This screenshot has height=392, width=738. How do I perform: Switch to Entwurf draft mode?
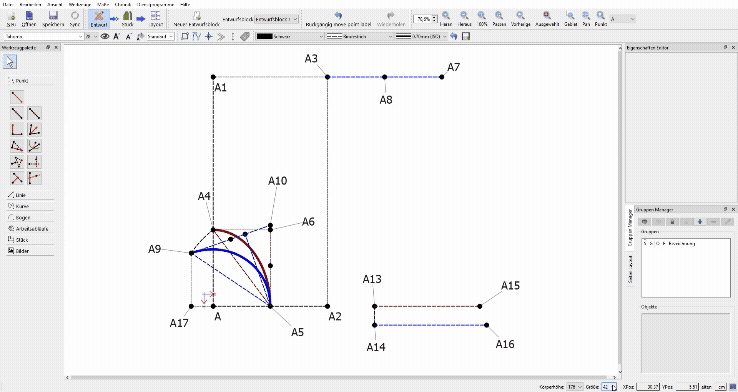tap(99, 18)
